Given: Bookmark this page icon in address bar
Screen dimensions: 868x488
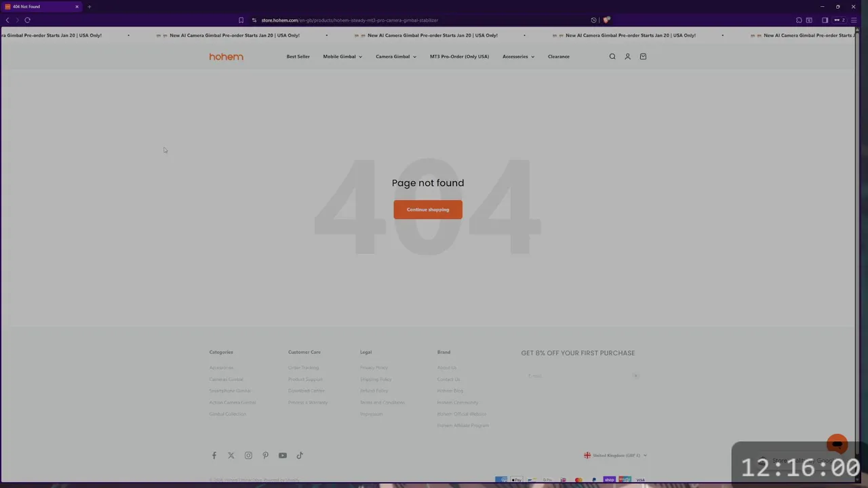Looking at the screenshot, I should [241, 20].
